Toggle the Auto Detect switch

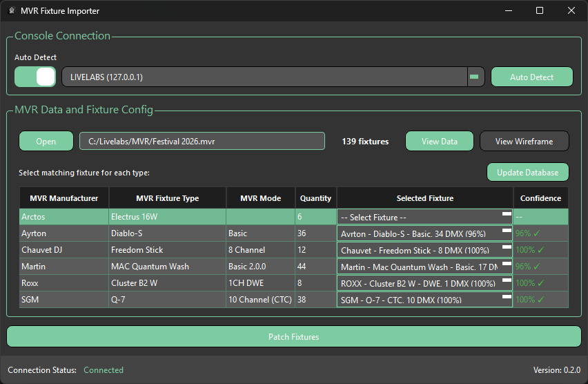[35, 77]
